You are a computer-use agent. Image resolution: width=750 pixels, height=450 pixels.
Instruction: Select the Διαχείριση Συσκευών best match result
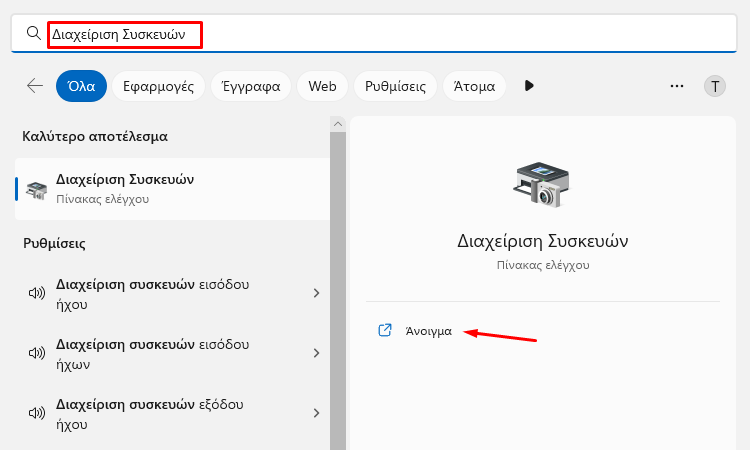pyautogui.click(x=173, y=189)
